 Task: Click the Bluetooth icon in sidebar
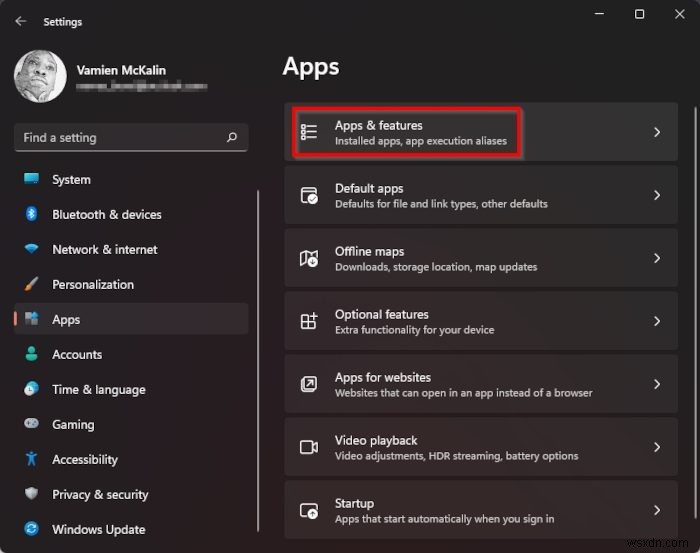[x=31, y=214]
